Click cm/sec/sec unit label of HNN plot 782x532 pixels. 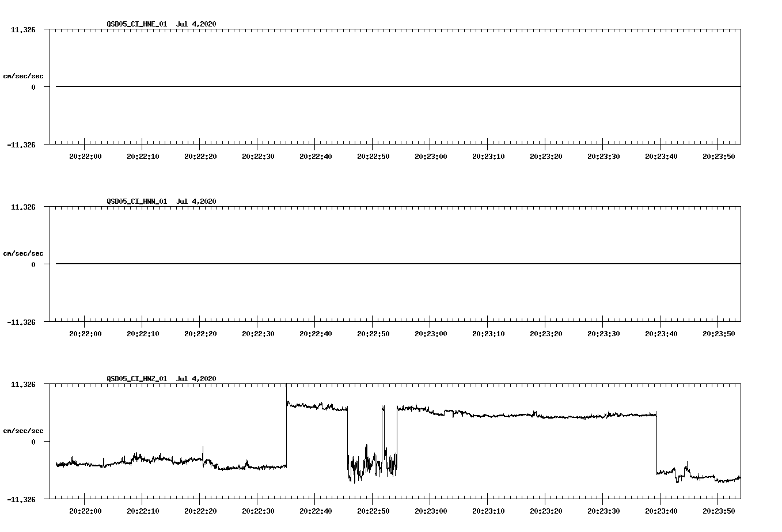click(23, 253)
